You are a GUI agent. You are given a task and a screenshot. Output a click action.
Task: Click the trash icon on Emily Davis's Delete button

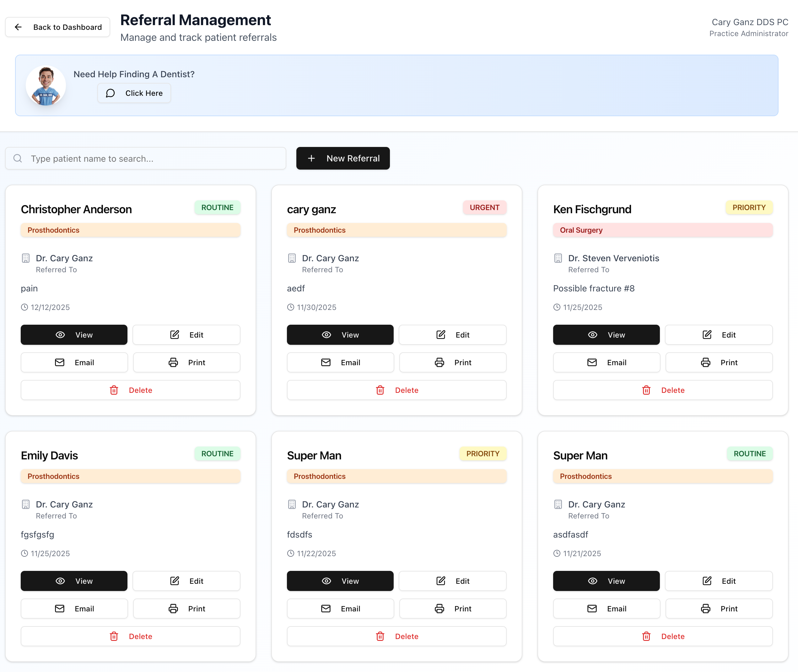click(114, 636)
